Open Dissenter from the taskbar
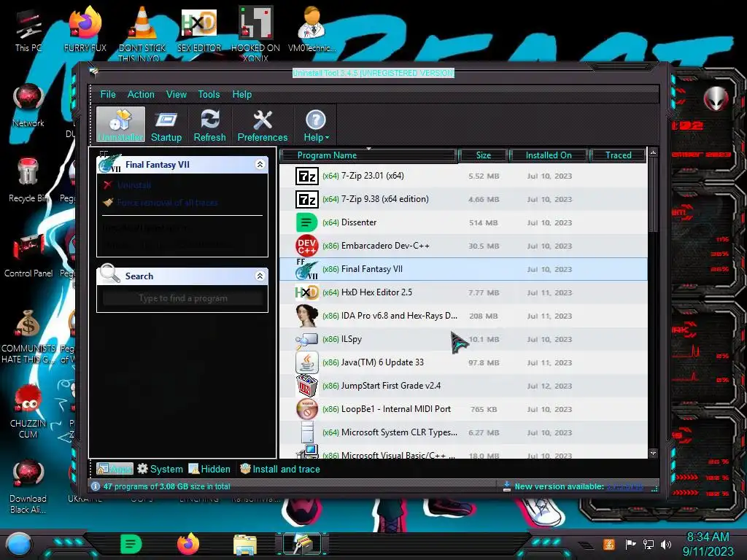 (131, 544)
